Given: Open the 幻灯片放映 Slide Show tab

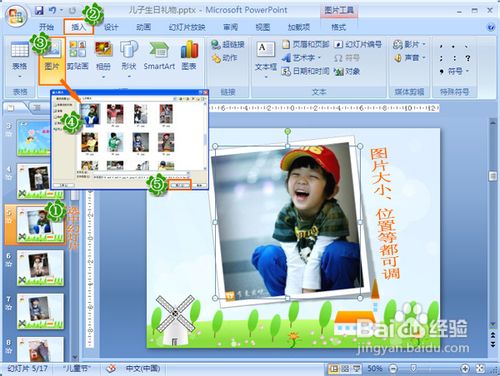Looking at the screenshot, I should pyautogui.click(x=187, y=27).
